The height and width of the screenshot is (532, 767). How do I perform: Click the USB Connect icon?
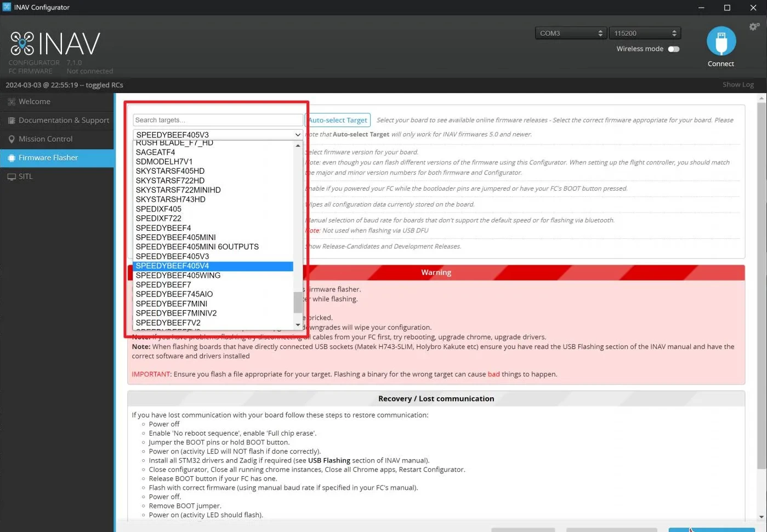[x=721, y=41]
